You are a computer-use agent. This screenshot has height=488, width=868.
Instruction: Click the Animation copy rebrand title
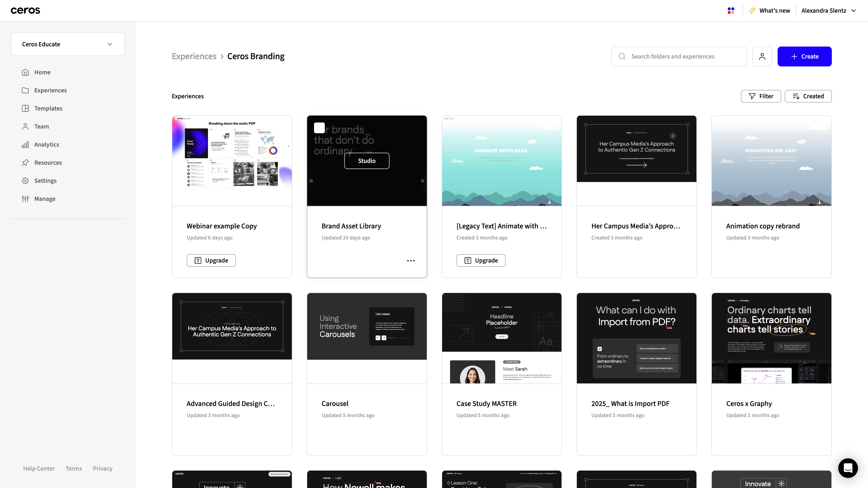point(762,226)
